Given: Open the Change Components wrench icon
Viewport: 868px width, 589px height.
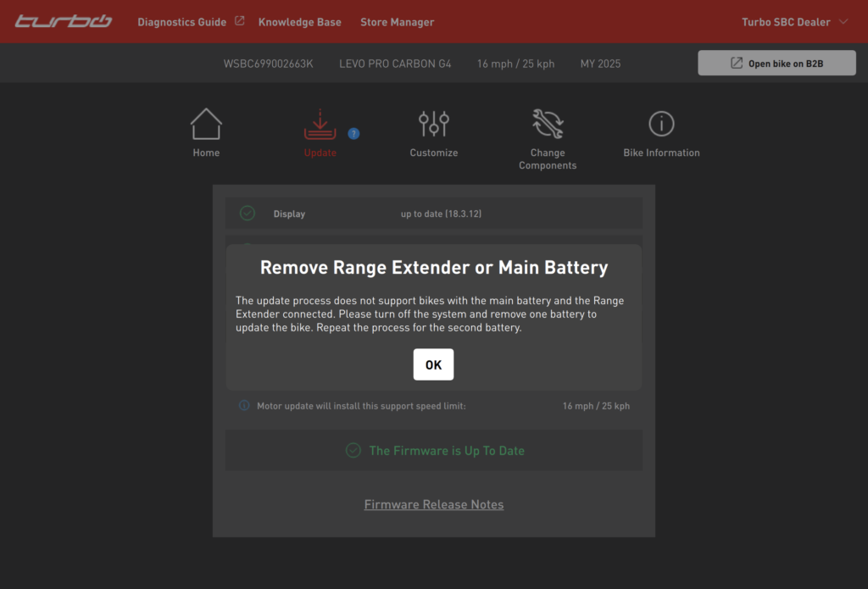Looking at the screenshot, I should [x=548, y=125].
